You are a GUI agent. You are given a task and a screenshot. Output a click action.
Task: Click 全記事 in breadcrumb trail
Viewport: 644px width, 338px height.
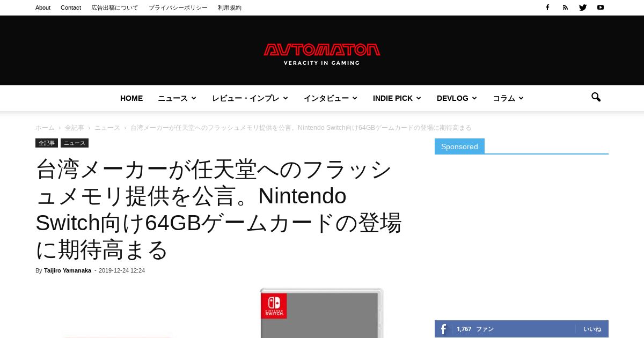(x=75, y=128)
